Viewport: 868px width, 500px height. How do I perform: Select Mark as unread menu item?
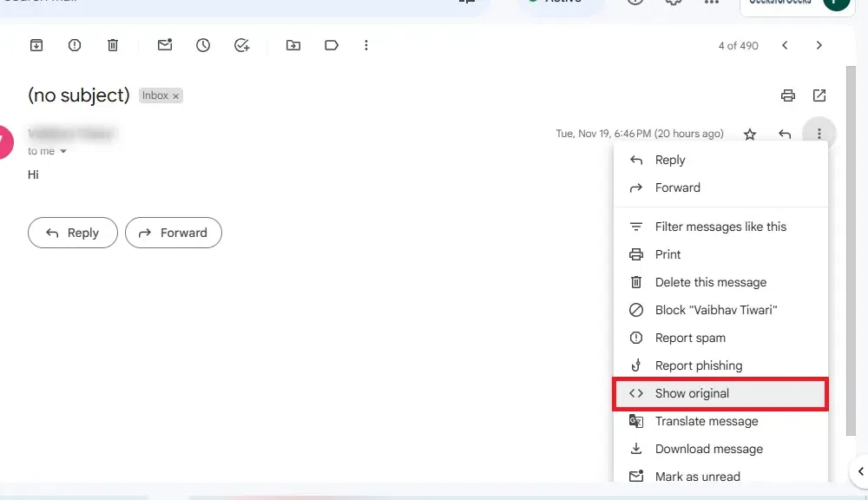(x=720, y=475)
